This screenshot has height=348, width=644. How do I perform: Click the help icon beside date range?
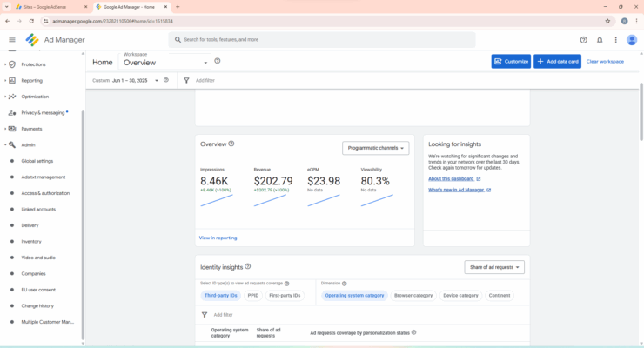click(166, 80)
